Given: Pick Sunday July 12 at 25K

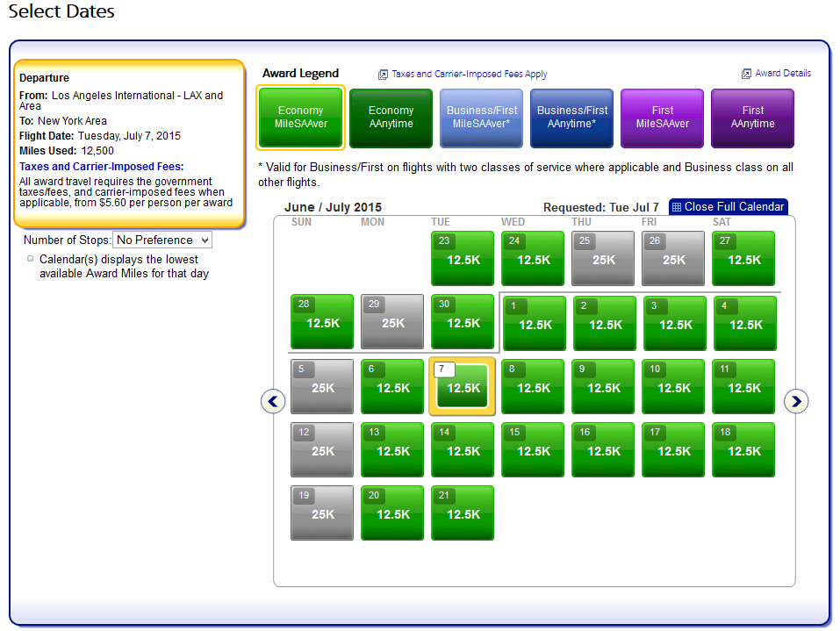Looking at the screenshot, I should pyautogui.click(x=322, y=450).
